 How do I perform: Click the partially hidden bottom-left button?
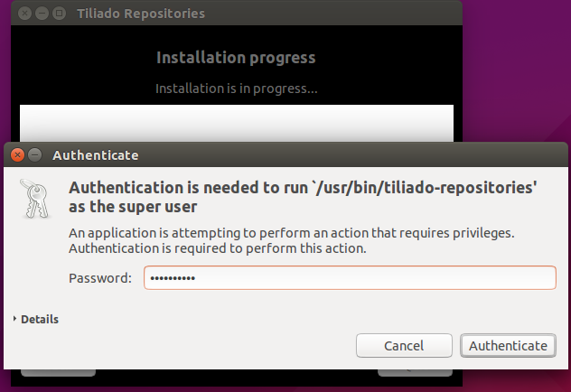click(x=58, y=373)
